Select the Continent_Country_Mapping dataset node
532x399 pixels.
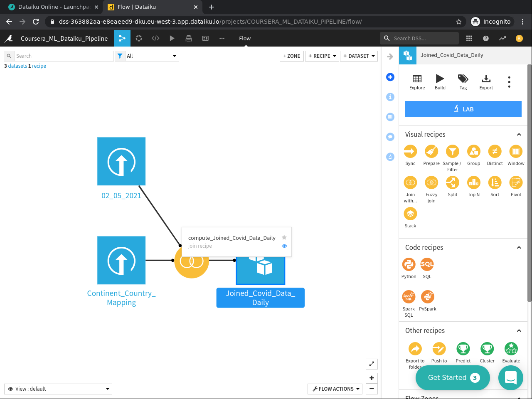pyautogui.click(x=121, y=260)
